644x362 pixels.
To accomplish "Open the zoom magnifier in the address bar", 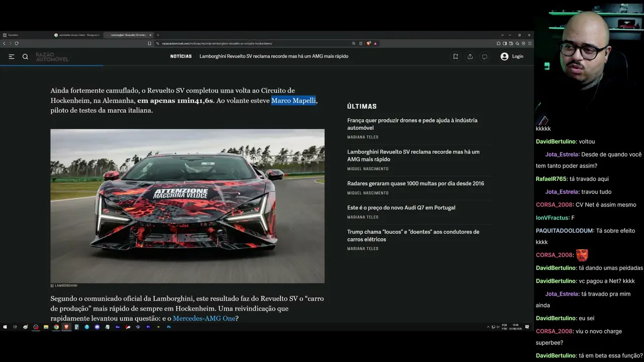I will pos(354,43).
